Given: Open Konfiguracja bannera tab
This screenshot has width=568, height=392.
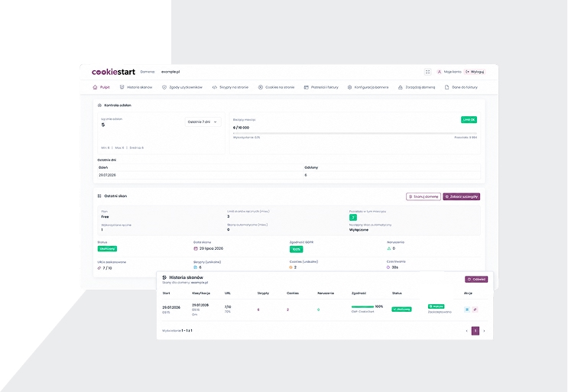Looking at the screenshot, I should [368, 87].
